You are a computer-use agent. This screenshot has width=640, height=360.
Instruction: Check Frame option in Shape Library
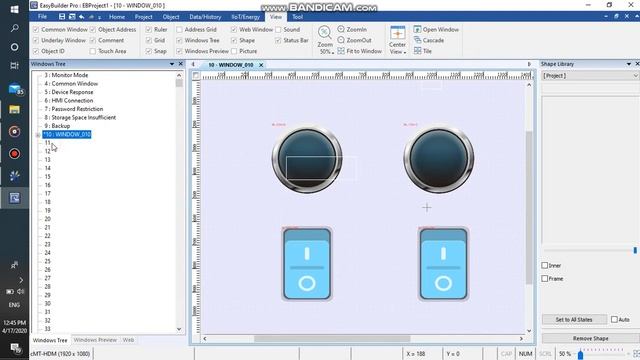point(544,278)
